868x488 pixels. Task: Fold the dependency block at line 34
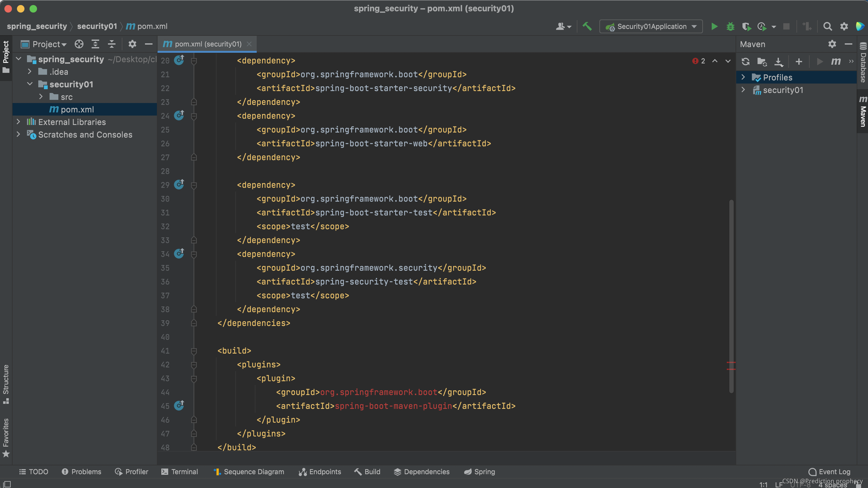click(x=194, y=254)
